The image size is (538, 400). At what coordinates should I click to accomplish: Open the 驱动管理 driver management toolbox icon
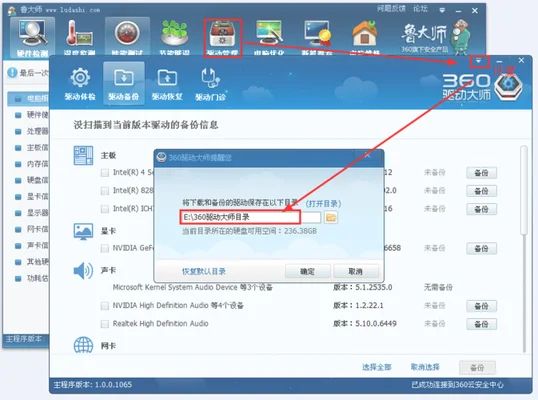(x=223, y=38)
